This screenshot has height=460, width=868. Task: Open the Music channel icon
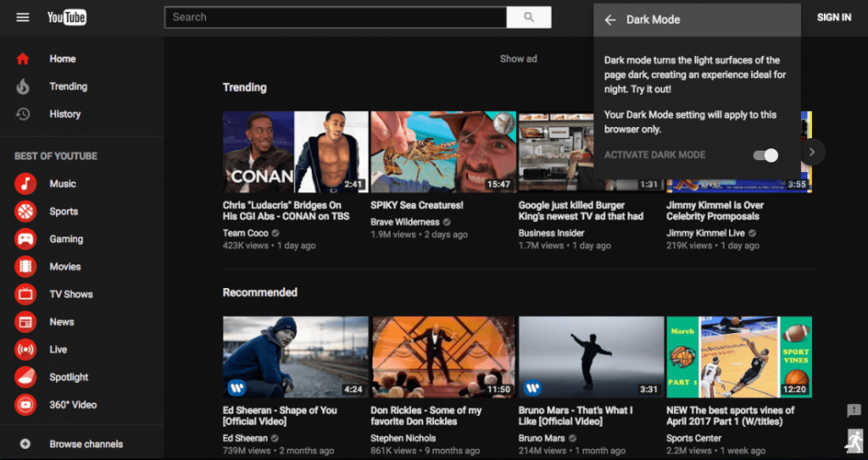25,184
